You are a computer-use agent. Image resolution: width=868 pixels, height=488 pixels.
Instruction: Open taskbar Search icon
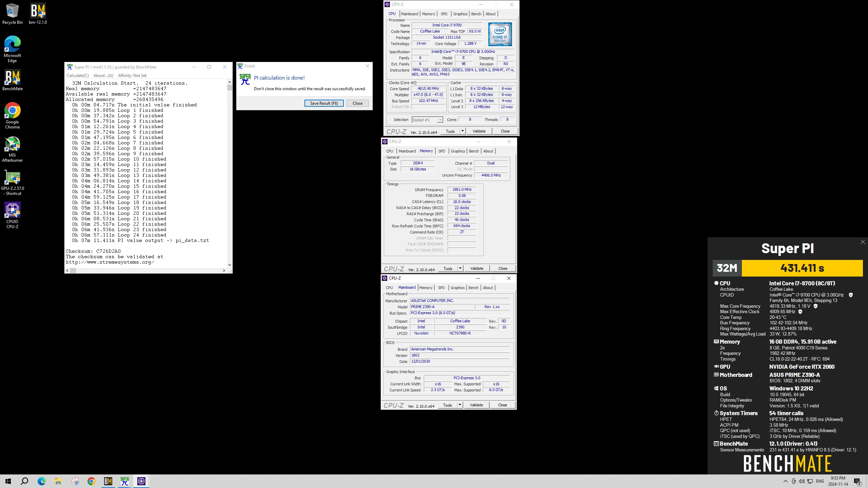(x=24, y=481)
